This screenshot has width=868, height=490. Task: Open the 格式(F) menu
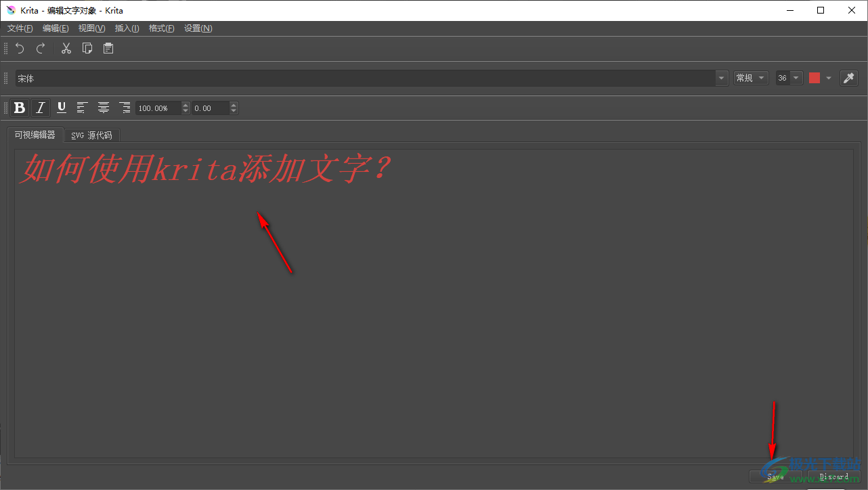tap(162, 28)
